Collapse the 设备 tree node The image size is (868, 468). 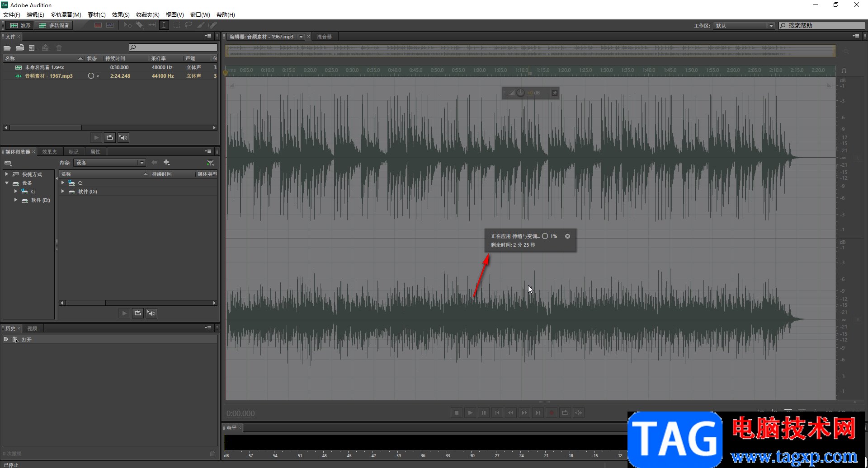click(x=7, y=183)
